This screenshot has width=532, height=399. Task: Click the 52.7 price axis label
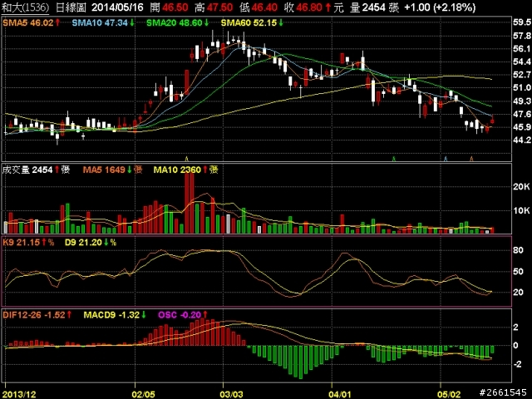522,75
